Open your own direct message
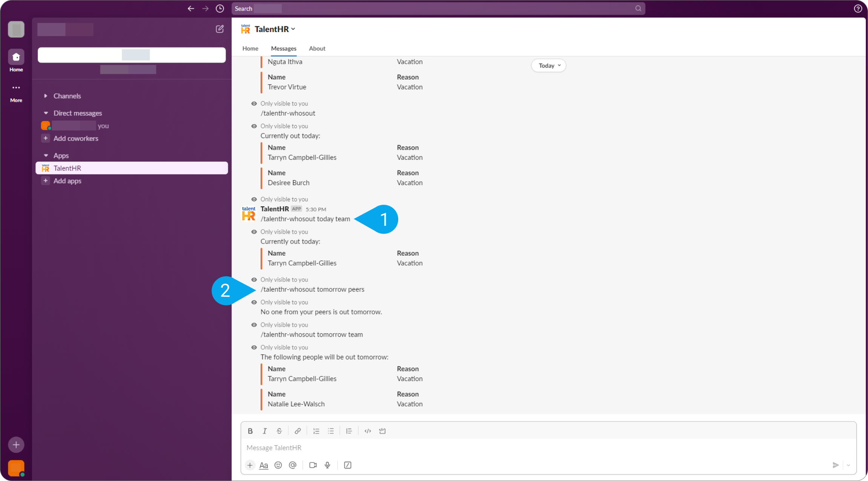The height and width of the screenshot is (481, 868). click(x=132, y=126)
